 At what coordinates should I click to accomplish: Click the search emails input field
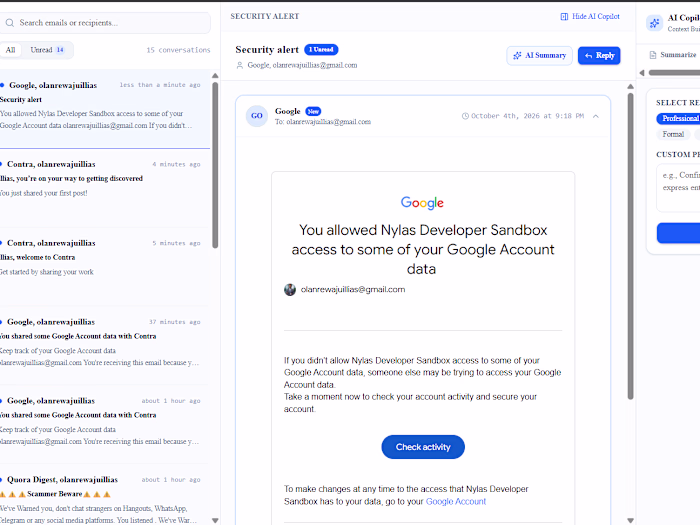[x=105, y=23]
